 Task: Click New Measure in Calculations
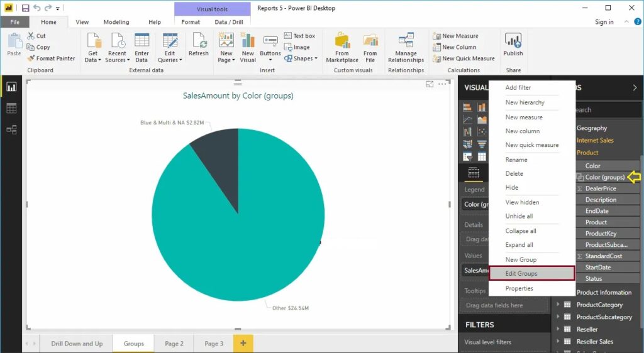tap(455, 36)
